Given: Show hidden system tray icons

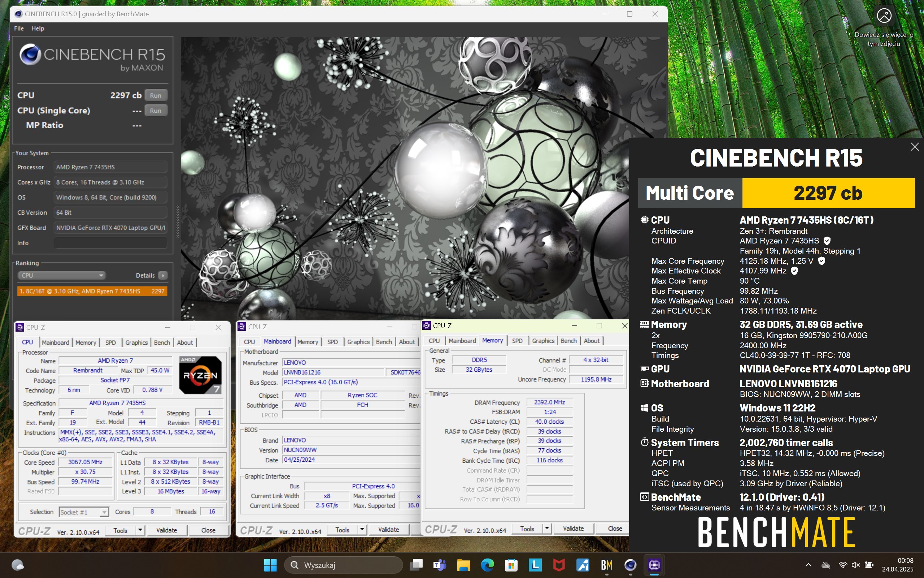Looking at the screenshot, I should point(808,565).
